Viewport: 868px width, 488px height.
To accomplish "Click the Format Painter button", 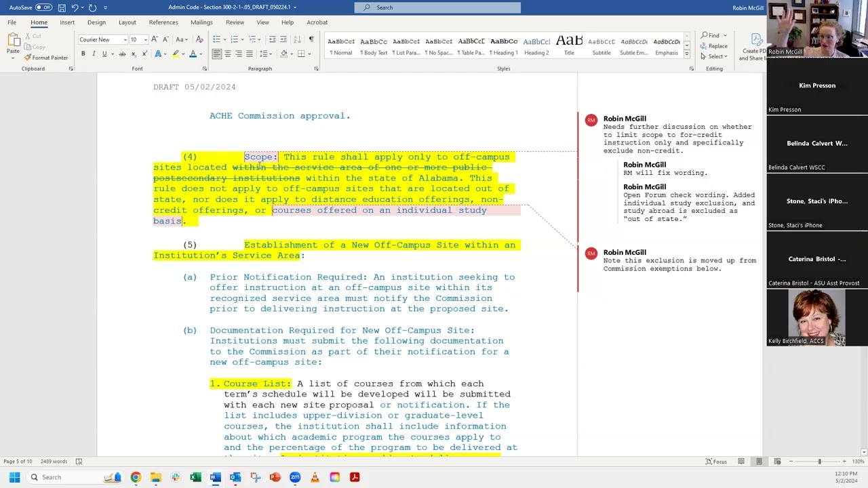I will [46, 58].
